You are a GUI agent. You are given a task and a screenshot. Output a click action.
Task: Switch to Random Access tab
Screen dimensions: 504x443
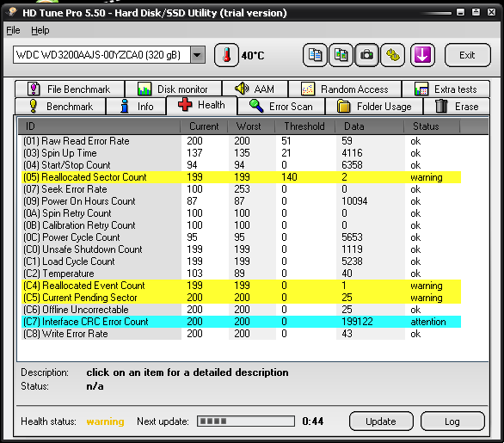pyautogui.click(x=345, y=89)
